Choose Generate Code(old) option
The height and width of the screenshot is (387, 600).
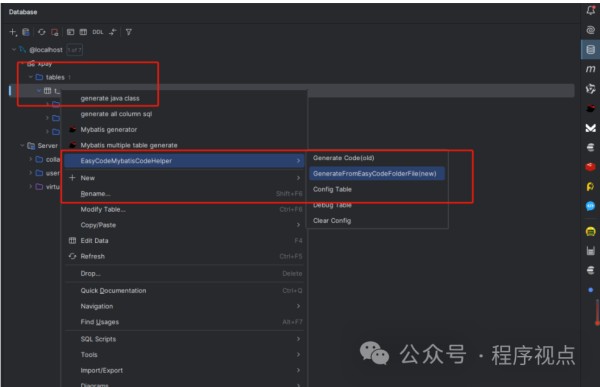coord(343,158)
